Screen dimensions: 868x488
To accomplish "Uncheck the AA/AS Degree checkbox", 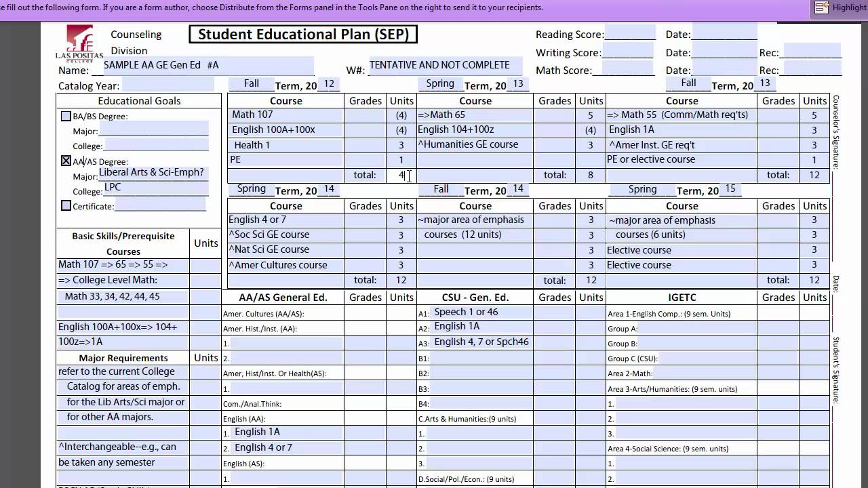I will [66, 161].
